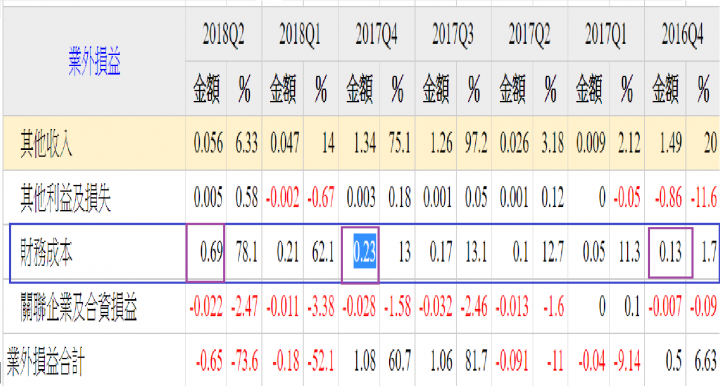720x386 pixels.
Task: Open the 業外損益 link
Action: point(95,62)
